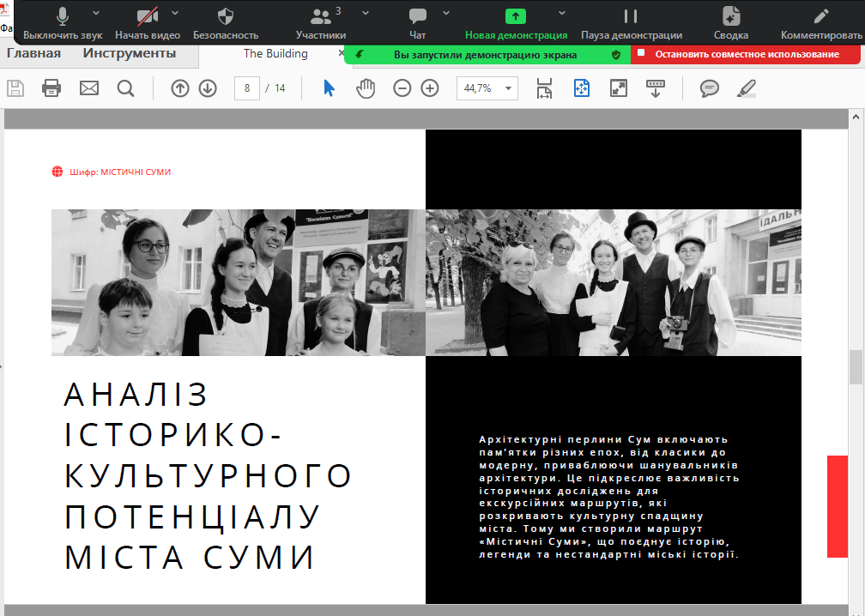Click the envelope email icon
This screenshot has width=865, height=616.
point(89,88)
